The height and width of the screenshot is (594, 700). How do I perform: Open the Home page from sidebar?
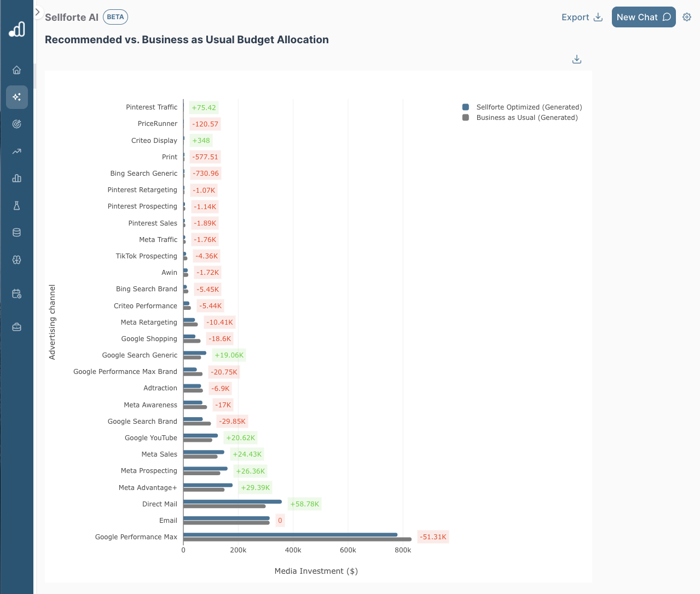(17, 70)
